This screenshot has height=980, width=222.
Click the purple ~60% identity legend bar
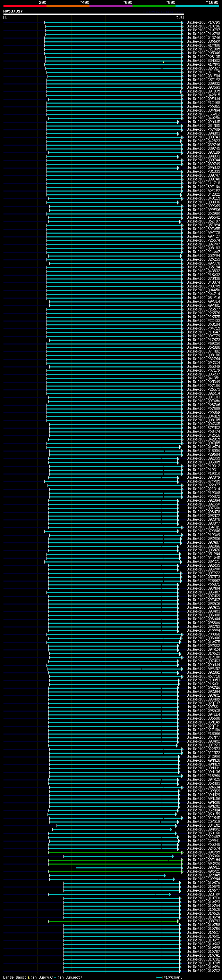(111, 6)
